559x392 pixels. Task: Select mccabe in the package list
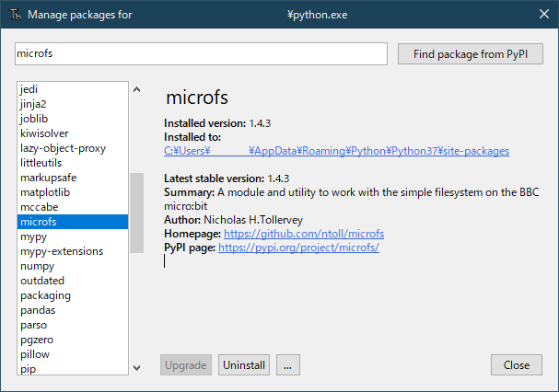(x=73, y=207)
